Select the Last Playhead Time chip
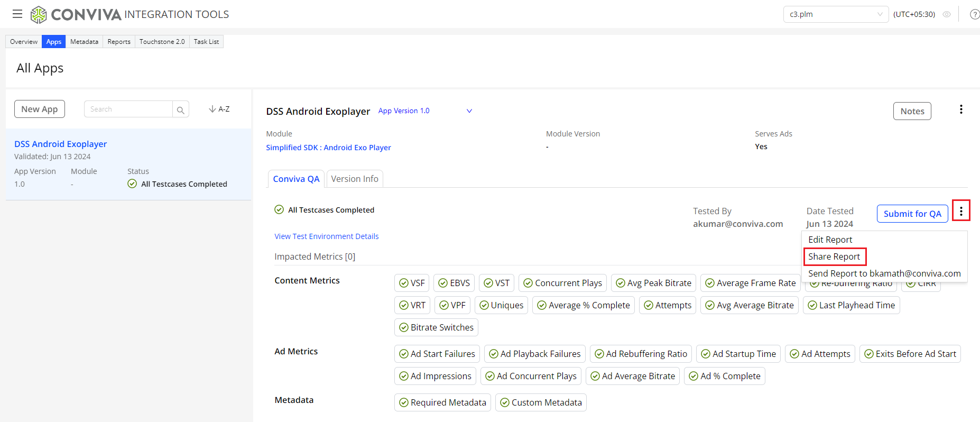Image resolution: width=980 pixels, height=422 pixels. [851, 305]
